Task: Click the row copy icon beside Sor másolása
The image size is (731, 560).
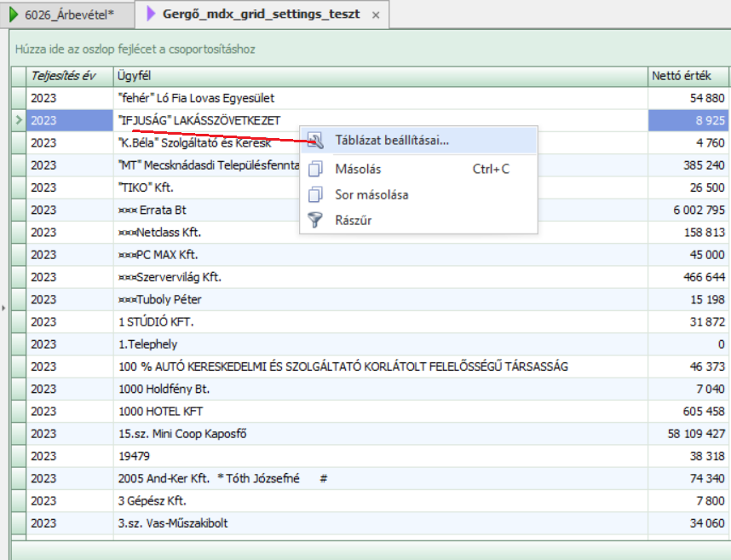Action: click(x=316, y=194)
